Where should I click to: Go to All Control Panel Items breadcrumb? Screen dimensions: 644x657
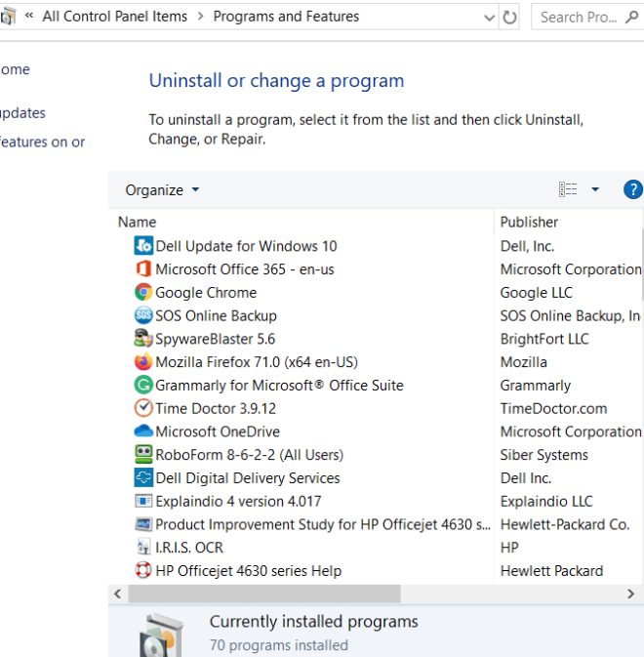click(x=115, y=17)
